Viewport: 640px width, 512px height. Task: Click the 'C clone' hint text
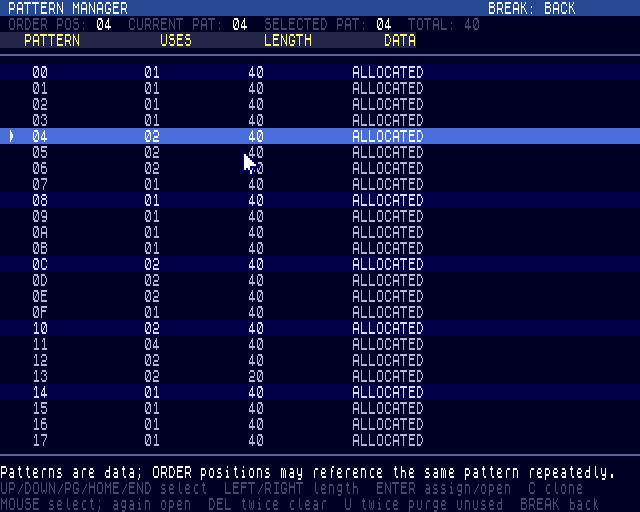pyautogui.click(x=556, y=488)
